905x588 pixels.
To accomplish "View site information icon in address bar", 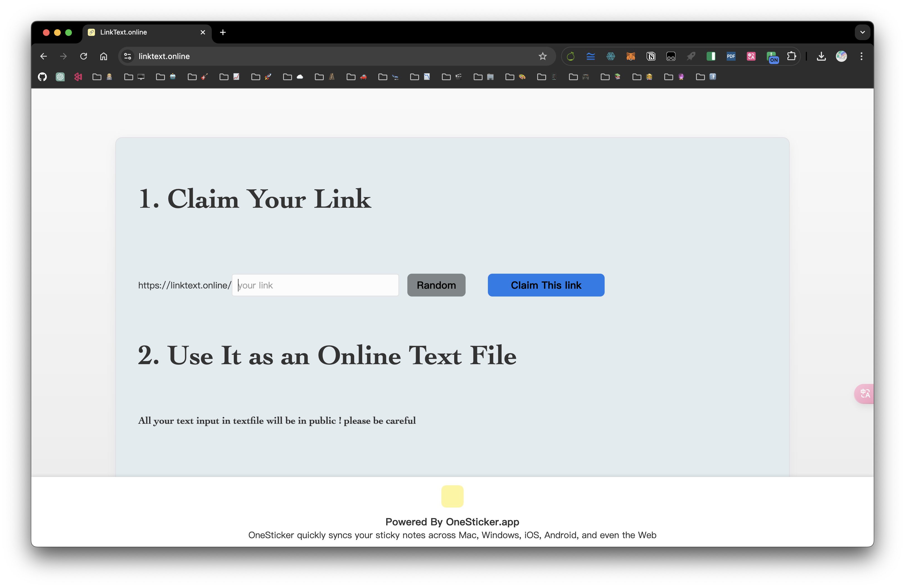I will coord(127,56).
